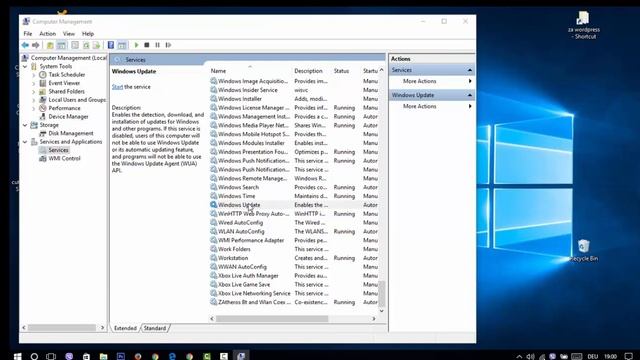
Task: Expand the Event Viewer node arrow
Action: 34,83
